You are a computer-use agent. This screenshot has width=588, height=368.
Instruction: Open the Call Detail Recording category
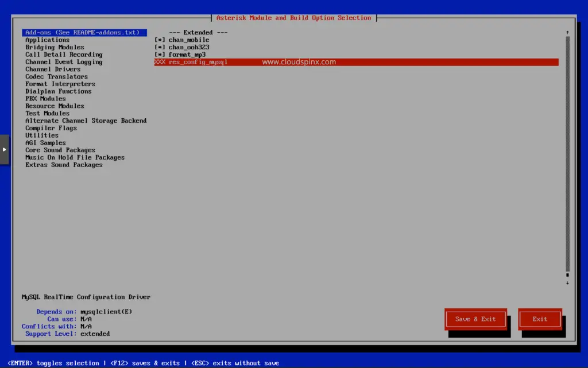click(x=63, y=54)
